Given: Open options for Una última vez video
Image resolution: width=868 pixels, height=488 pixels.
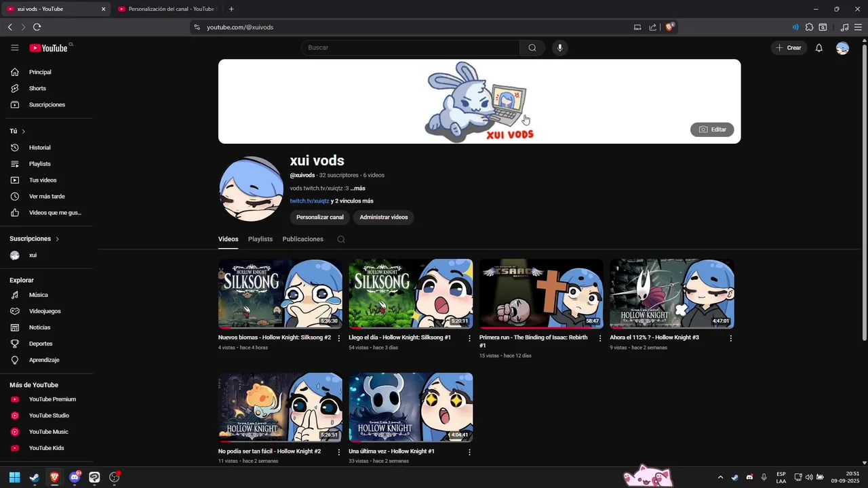Looking at the screenshot, I should [x=469, y=452].
